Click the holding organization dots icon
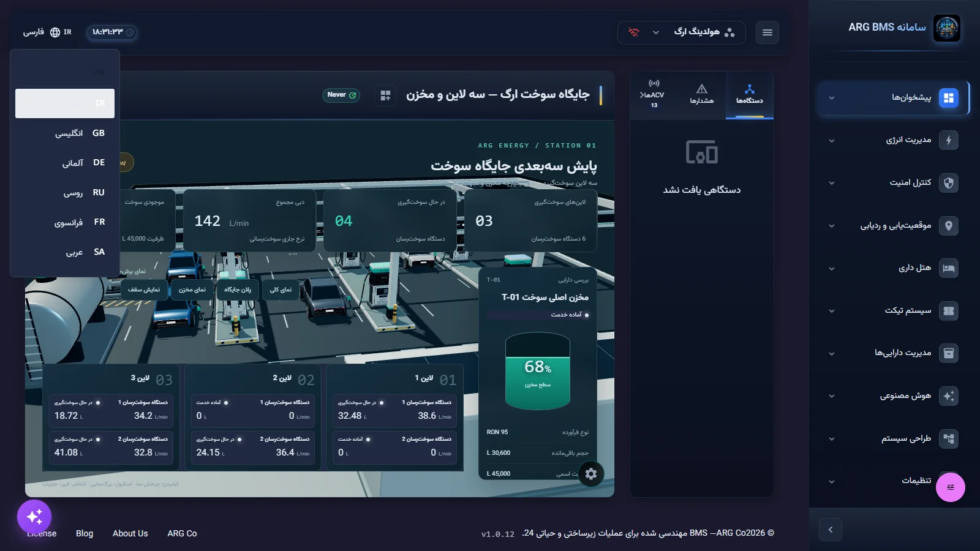 coord(729,32)
